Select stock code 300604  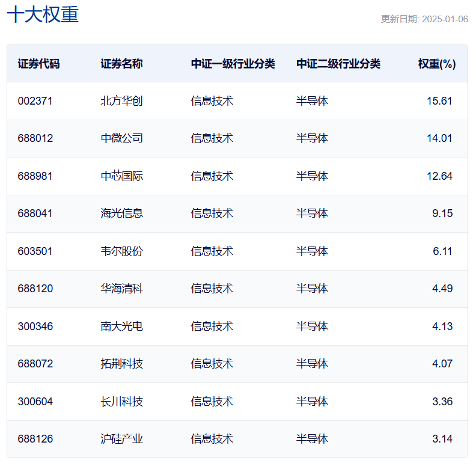[35, 402]
